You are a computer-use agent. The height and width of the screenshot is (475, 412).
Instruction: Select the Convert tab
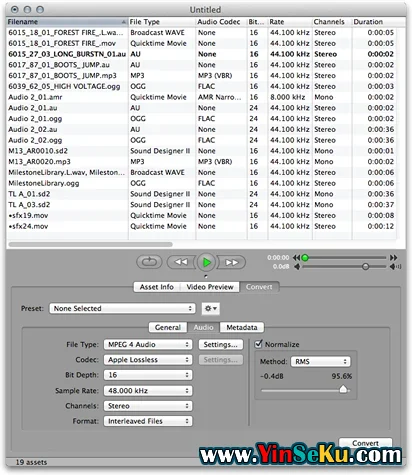click(259, 287)
